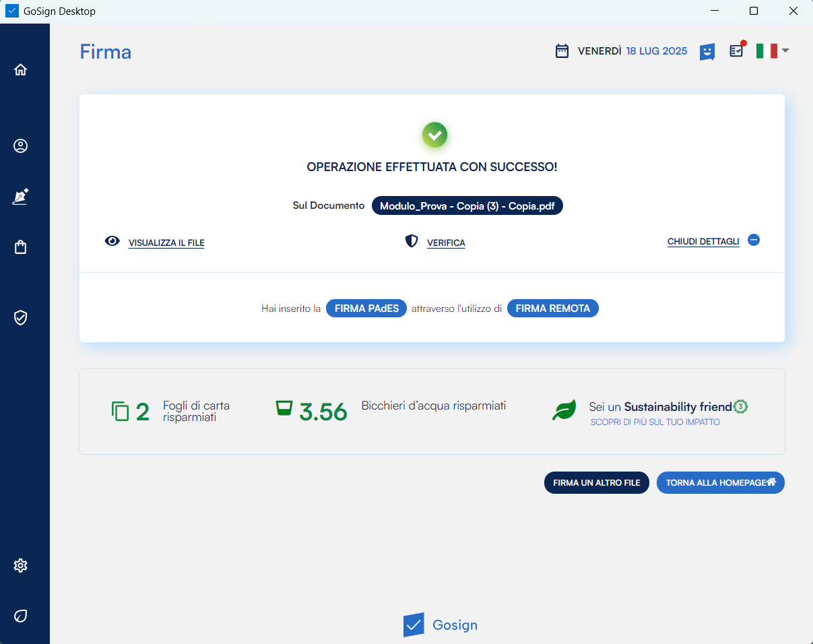This screenshot has height=644, width=813.
Task: Click the saved paper sheets icon
Action: 120,411
